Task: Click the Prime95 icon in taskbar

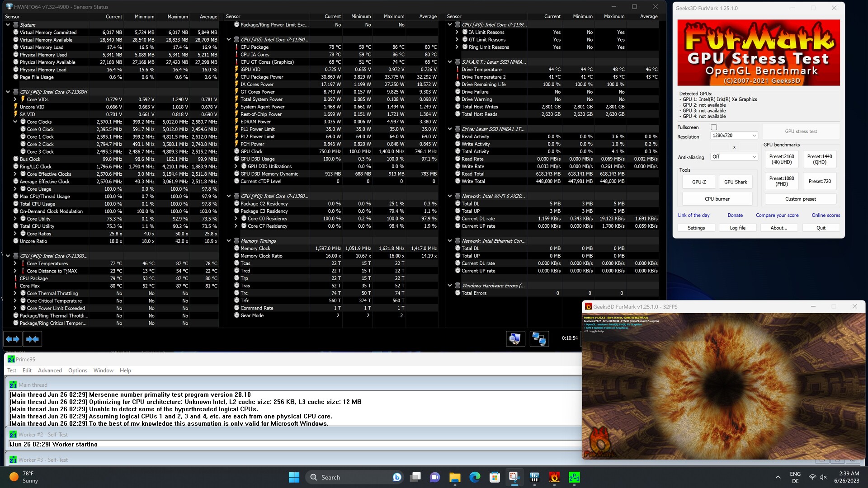Action: 574,477
